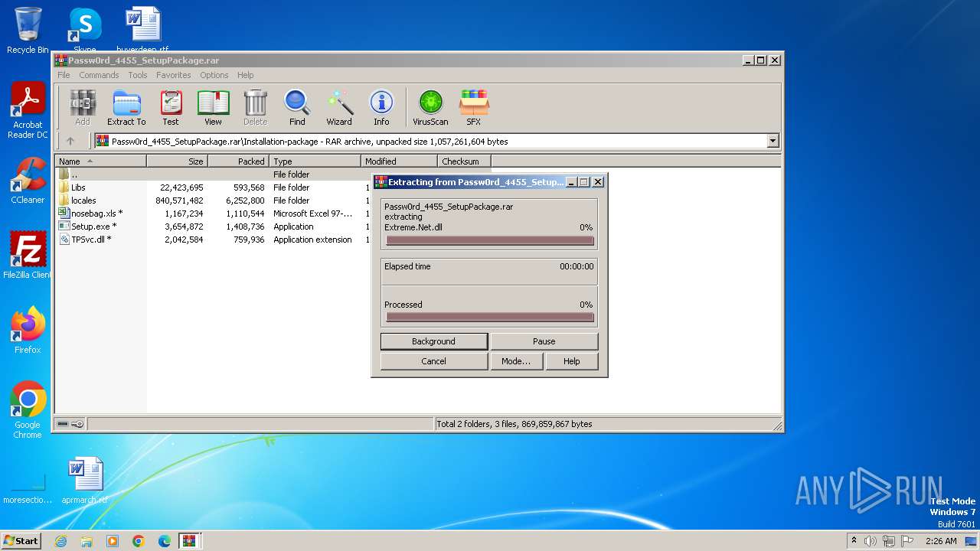Open the Commands menu
Viewport: 980px width, 551px height.
(x=99, y=75)
